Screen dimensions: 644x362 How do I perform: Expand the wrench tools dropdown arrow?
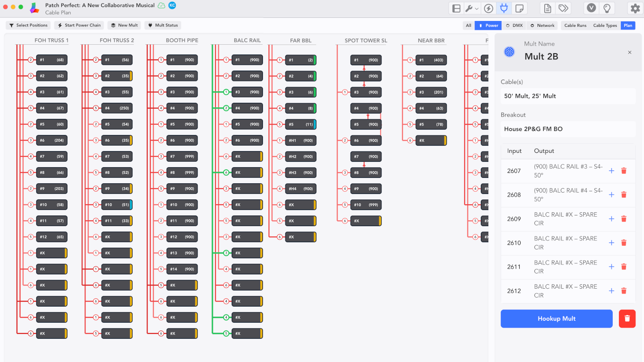tap(477, 8)
